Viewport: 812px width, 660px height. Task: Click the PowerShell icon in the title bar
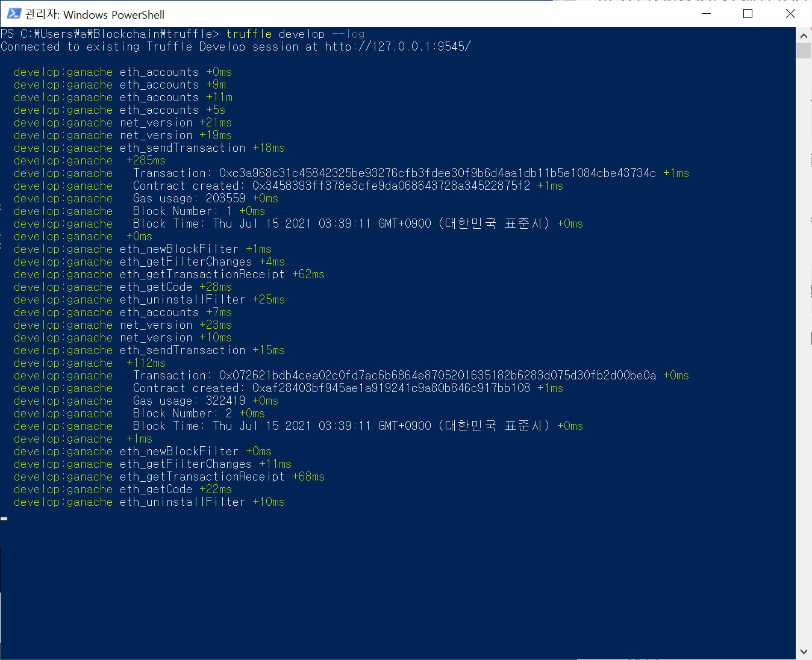pos(14,13)
